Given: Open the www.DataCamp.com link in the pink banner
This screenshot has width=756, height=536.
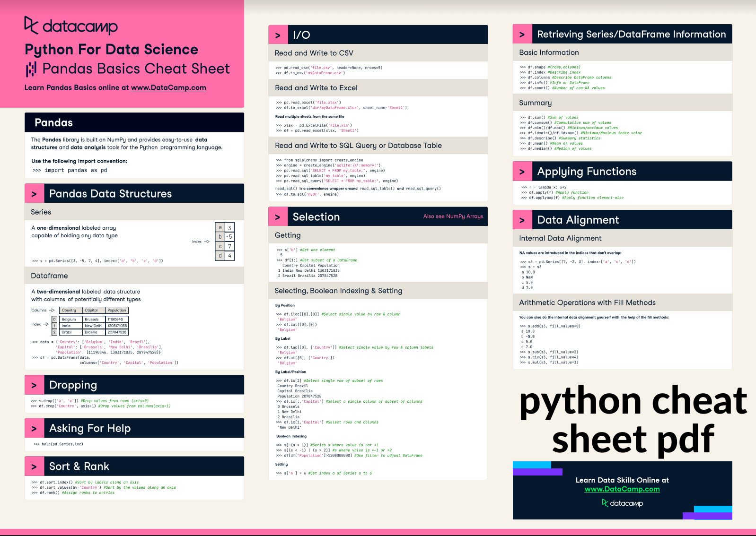Looking at the screenshot, I should point(168,87).
